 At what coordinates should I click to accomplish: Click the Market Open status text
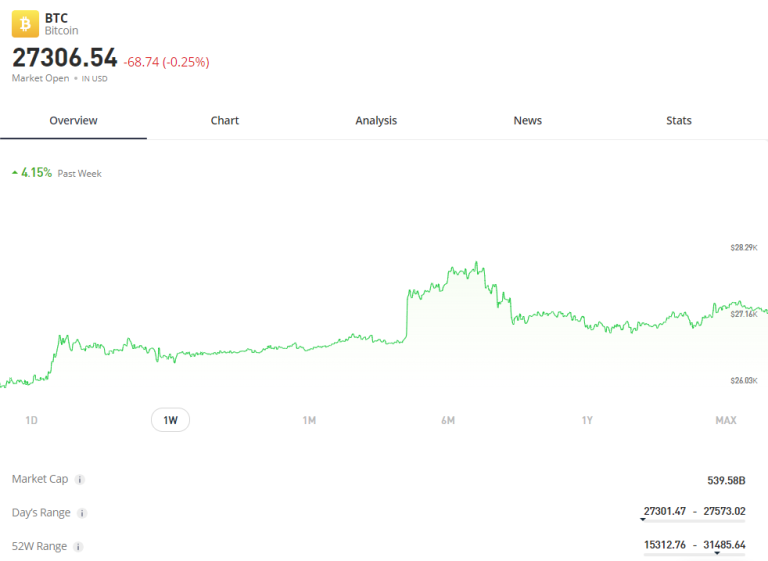[41, 78]
